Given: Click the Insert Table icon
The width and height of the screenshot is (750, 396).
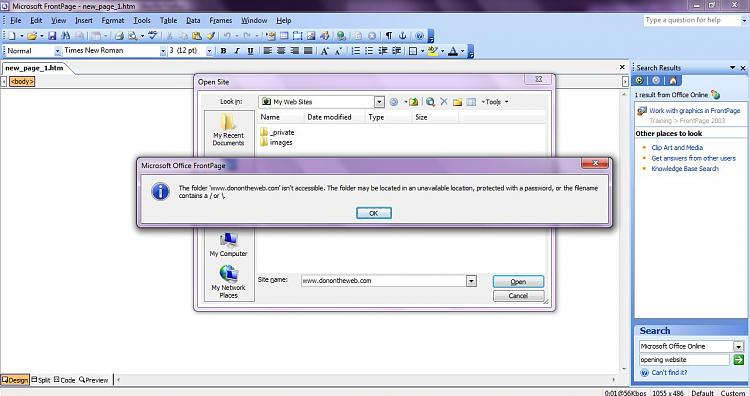Looking at the screenshot, I should pyautogui.click(x=284, y=36).
